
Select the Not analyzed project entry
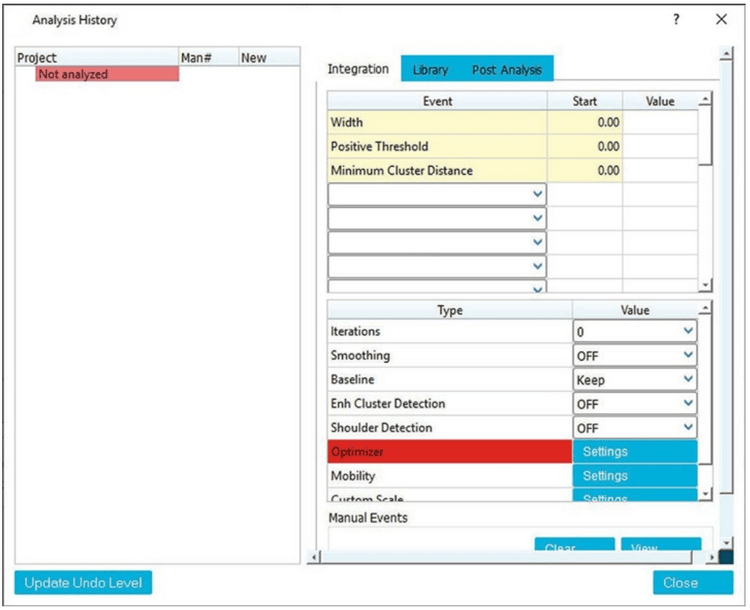click(x=107, y=74)
